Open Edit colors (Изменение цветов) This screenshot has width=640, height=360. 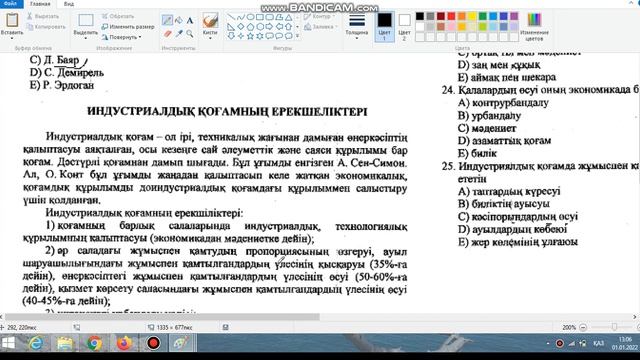pyautogui.click(x=534, y=27)
